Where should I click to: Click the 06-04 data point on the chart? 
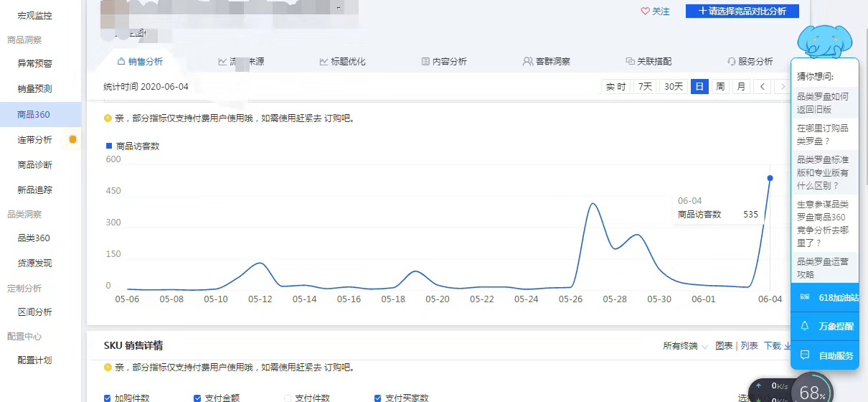[x=770, y=178]
